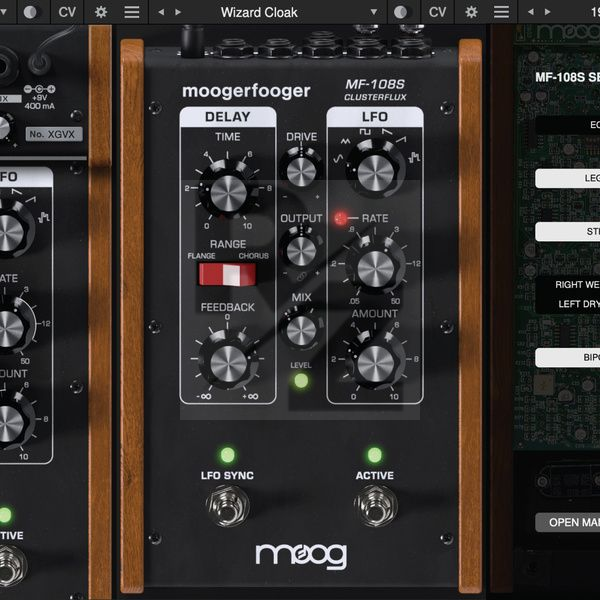
Task: Open the left plugin's hamburger menu
Action: point(132,12)
